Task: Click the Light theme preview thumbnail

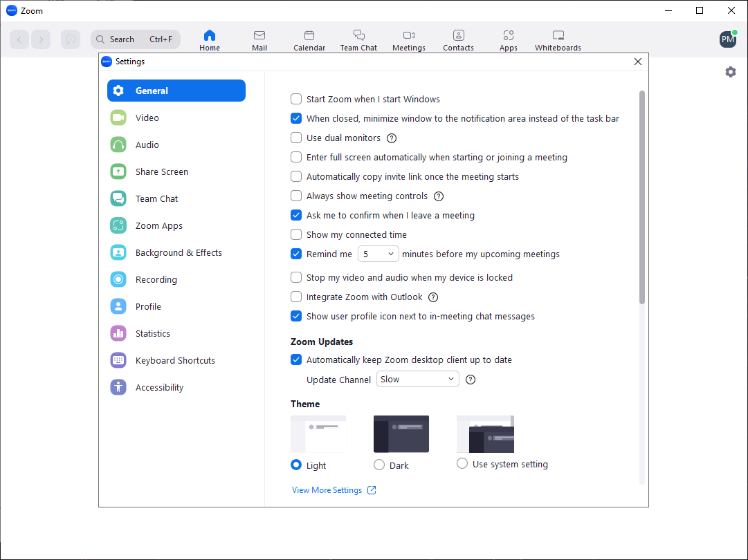Action: [318, 434]
